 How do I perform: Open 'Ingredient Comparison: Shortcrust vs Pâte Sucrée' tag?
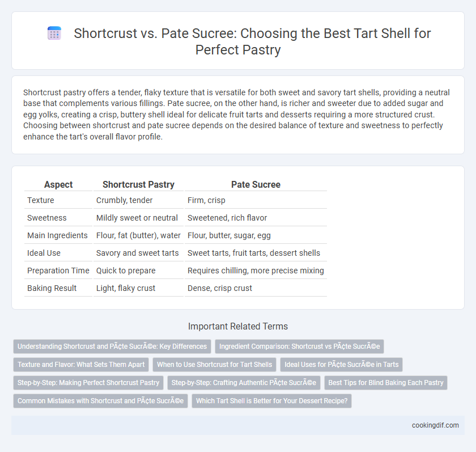pos(299,347)
